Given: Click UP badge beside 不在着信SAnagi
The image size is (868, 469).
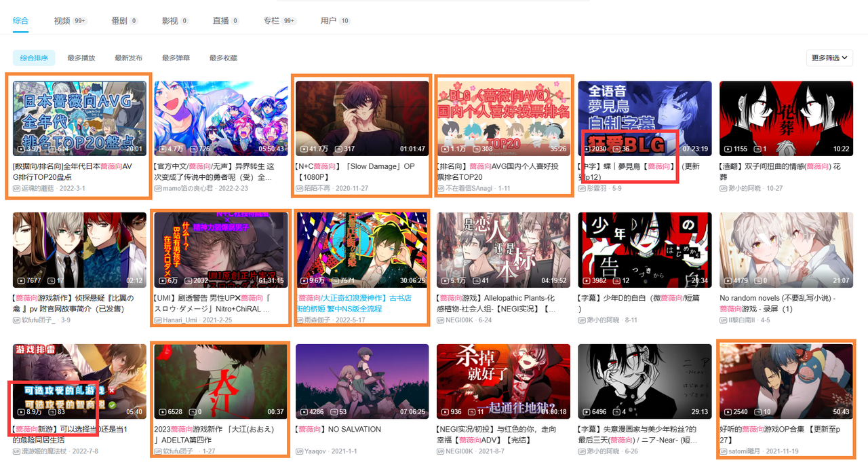Looking at the screenshot, I should (441, 188).
